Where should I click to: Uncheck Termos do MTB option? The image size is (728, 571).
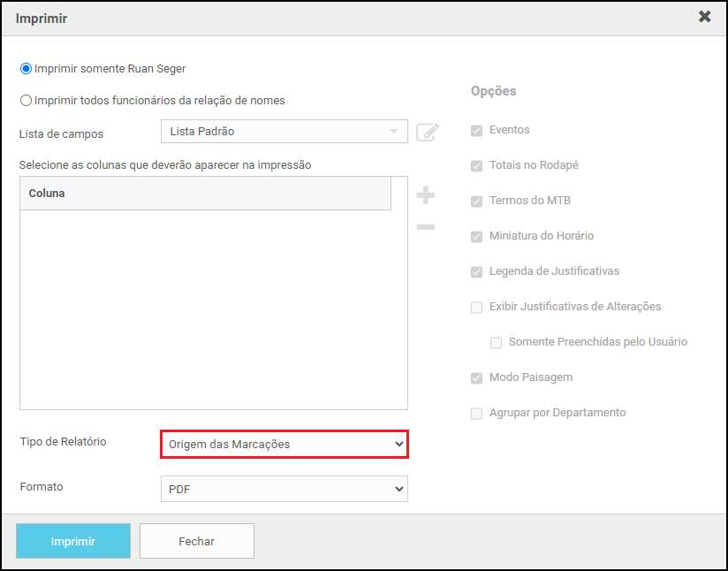pos(477,201)
